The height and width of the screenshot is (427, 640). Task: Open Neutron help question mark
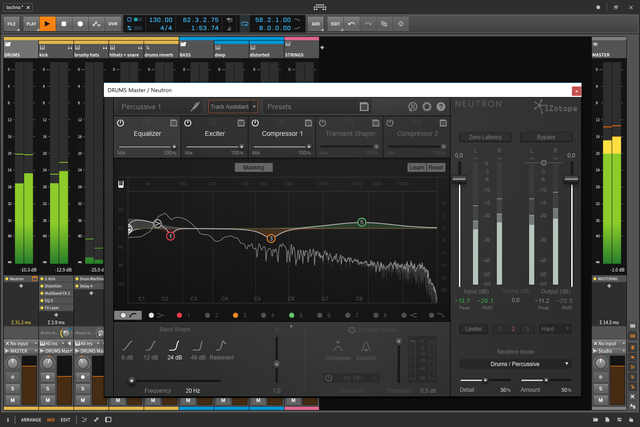click(x=441, y=107)
